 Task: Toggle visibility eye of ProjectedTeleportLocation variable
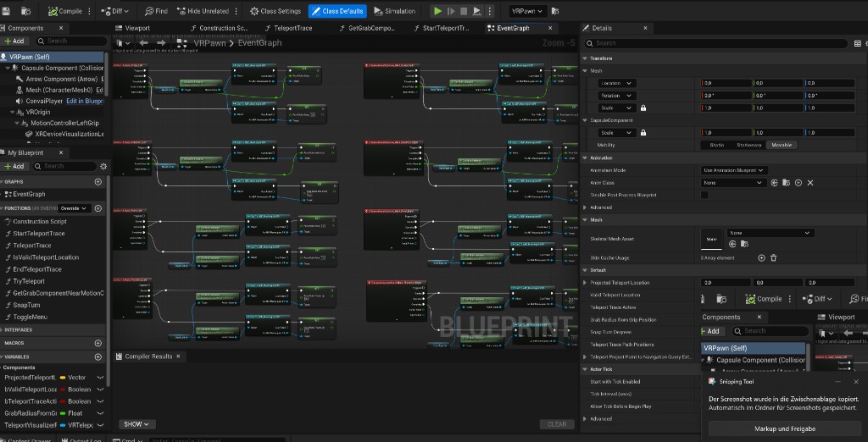(100, 378)
